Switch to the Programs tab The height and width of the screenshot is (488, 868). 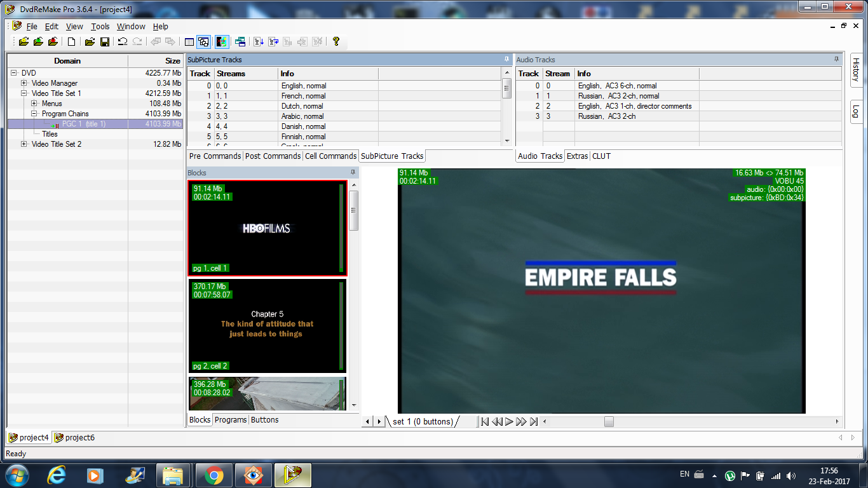231,419
